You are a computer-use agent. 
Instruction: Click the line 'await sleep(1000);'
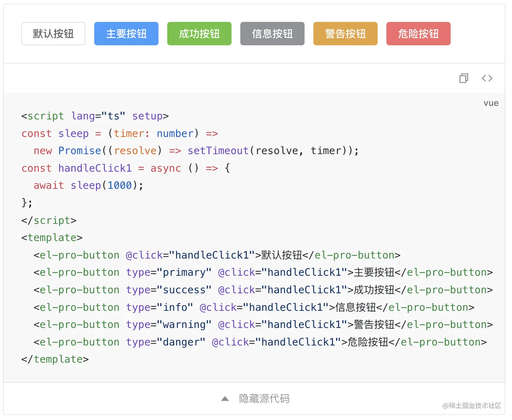click(88, 185)
